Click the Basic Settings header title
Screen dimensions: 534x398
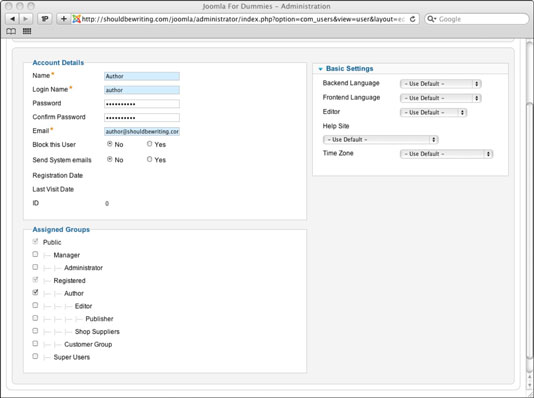point(349,69)
